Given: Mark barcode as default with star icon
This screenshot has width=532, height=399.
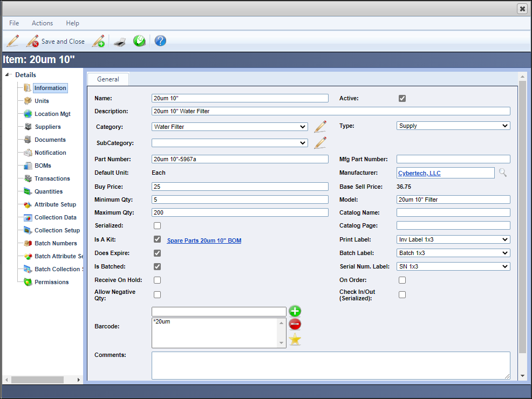Looking at the screenshot, I should tap(295, 339).
